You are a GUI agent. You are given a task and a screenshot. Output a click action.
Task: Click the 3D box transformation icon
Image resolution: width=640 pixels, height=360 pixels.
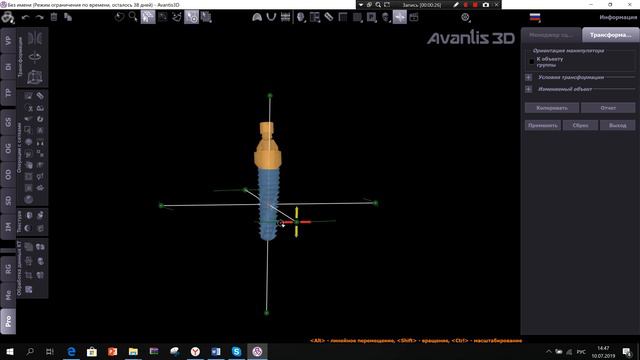(x=35, y=76)
